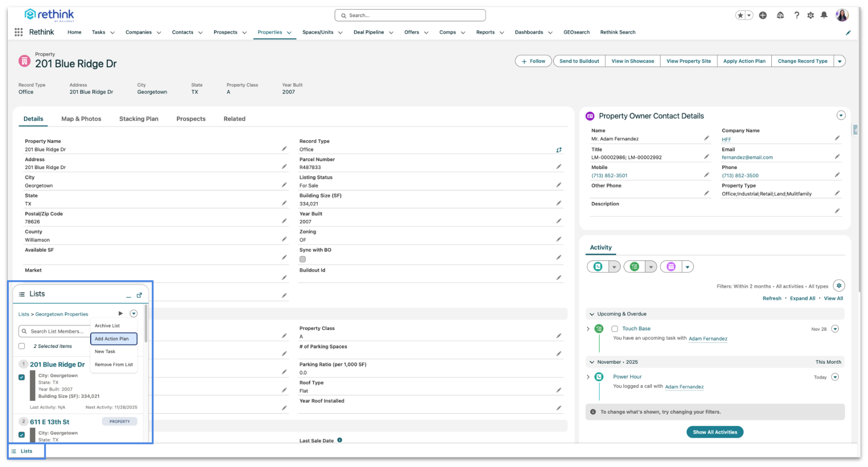Click the Apply Action Plan button
The image size is (868, 467).
coord(744,61)
